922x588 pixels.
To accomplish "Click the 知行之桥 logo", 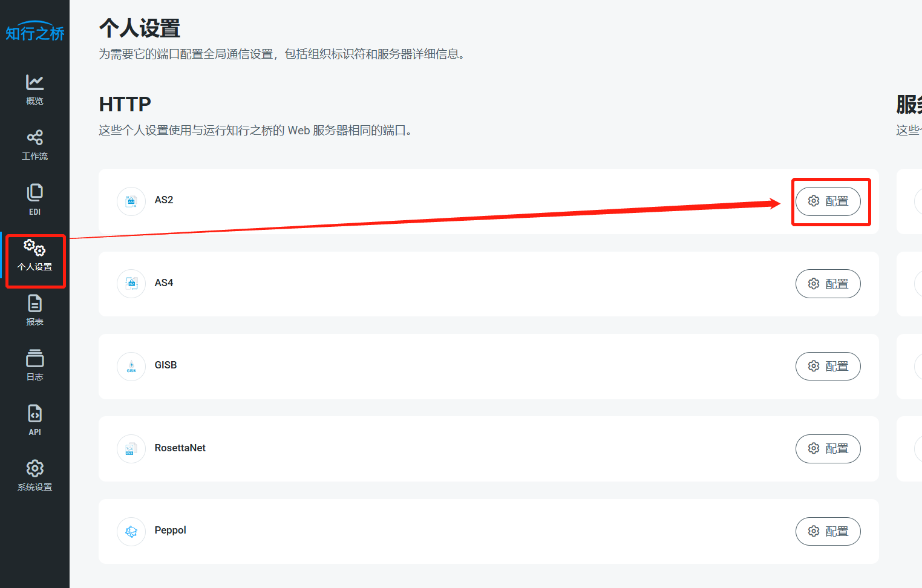I will (34, 32).
